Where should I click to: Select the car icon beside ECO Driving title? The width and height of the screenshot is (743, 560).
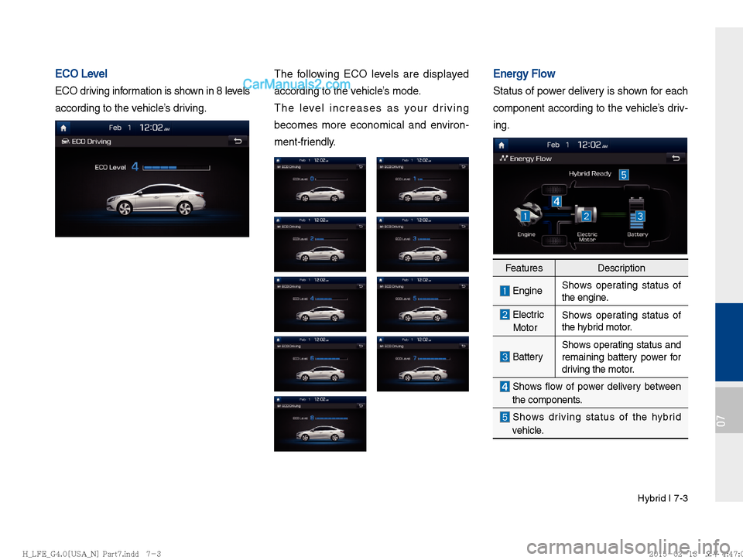pyautogui.click(x=65, y=140)
